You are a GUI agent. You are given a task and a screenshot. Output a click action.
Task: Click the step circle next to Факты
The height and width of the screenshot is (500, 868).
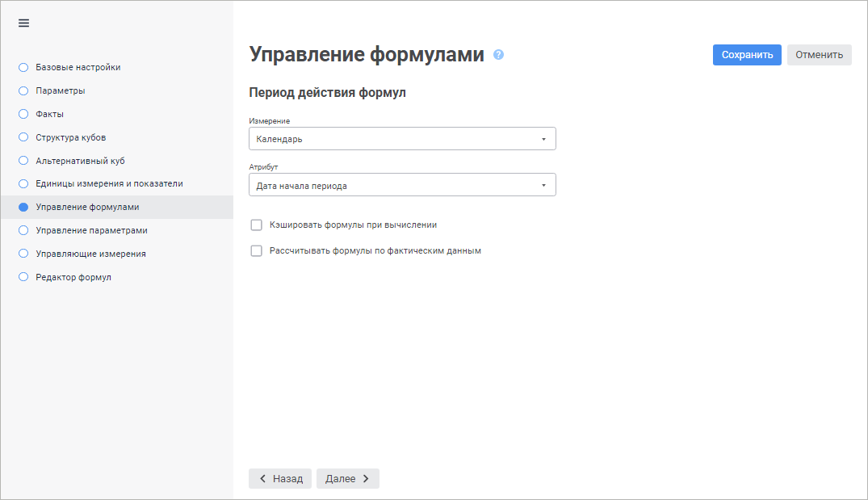23,114
